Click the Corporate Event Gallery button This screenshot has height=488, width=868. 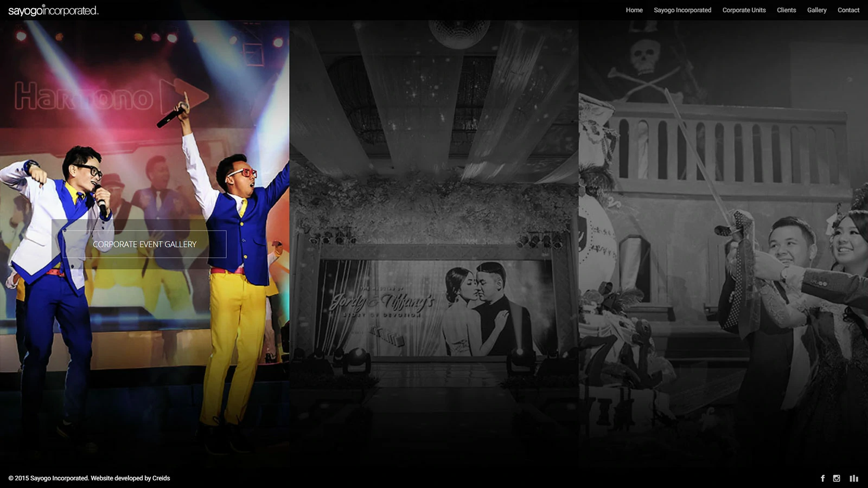[x=144, y=245]
